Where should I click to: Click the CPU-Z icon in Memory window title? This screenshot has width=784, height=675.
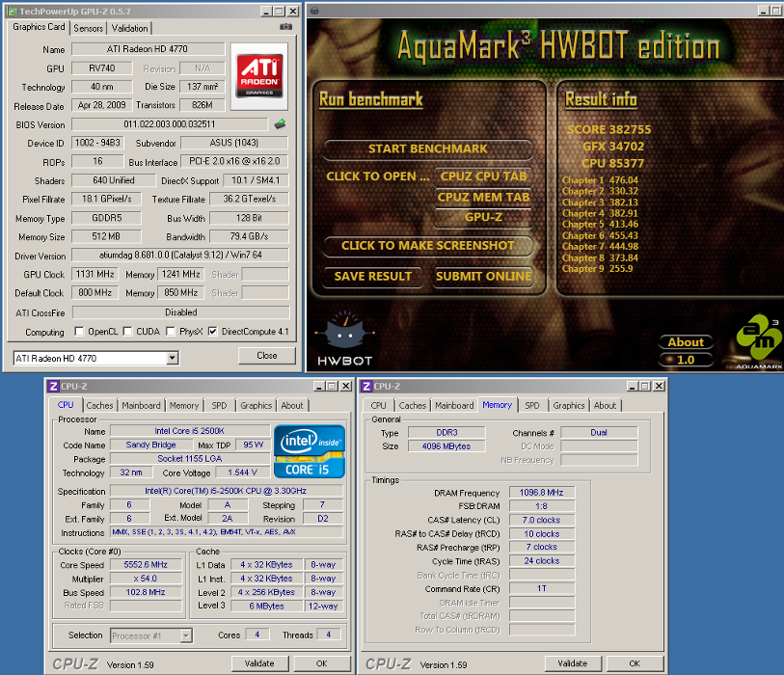(366, 386)
